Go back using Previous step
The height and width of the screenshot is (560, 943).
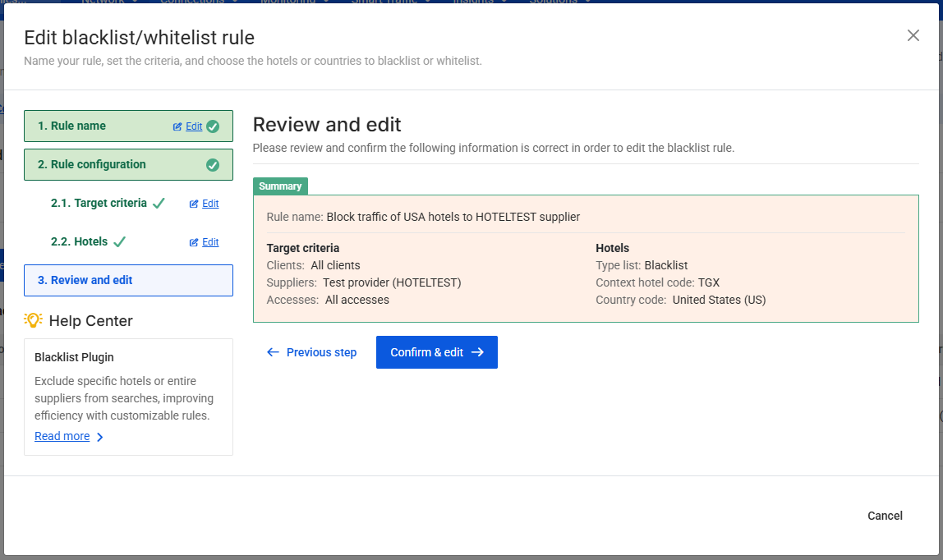tap(312, 352)
